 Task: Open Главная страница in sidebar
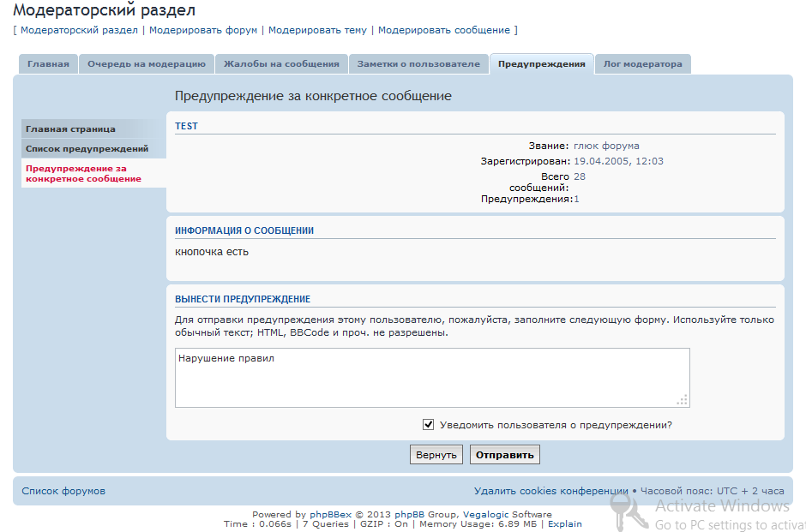[x=70, y=129]
